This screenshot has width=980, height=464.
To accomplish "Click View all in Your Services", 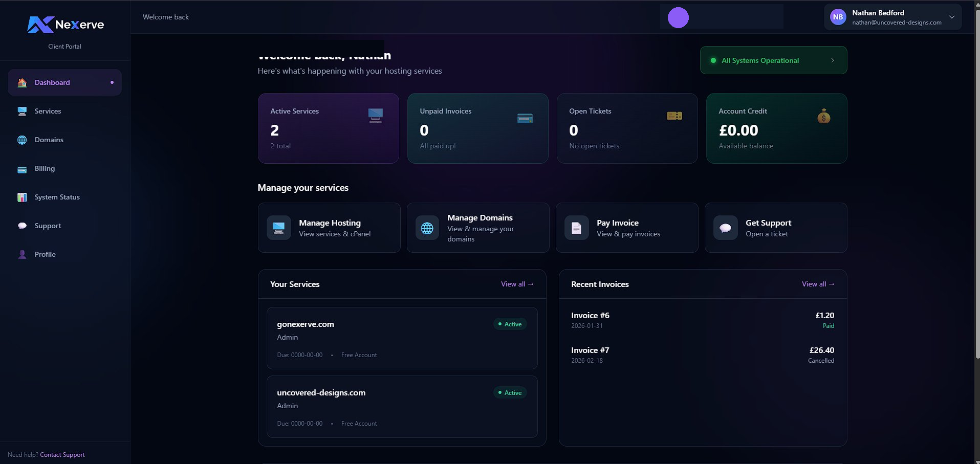I will coord(517,284).
